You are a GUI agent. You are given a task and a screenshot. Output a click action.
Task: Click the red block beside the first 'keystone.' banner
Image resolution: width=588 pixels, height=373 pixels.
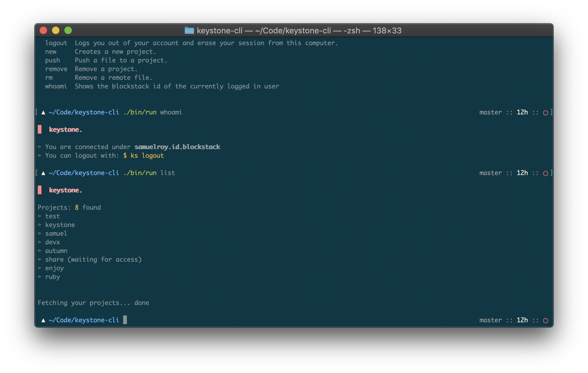pos(40,129)
